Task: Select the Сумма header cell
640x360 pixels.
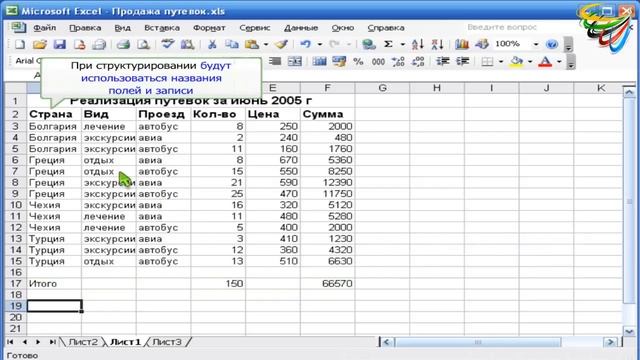Action: point(327,114)
